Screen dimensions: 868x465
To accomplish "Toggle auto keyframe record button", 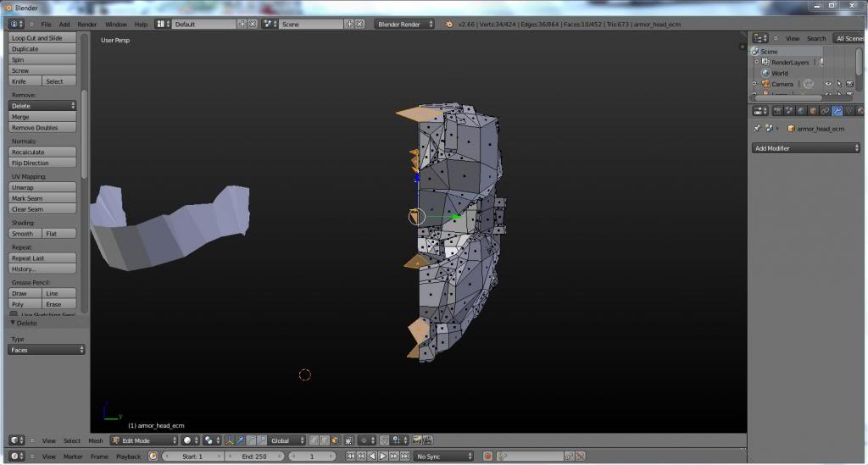I will pyautogui.click(x=487, y=457).
